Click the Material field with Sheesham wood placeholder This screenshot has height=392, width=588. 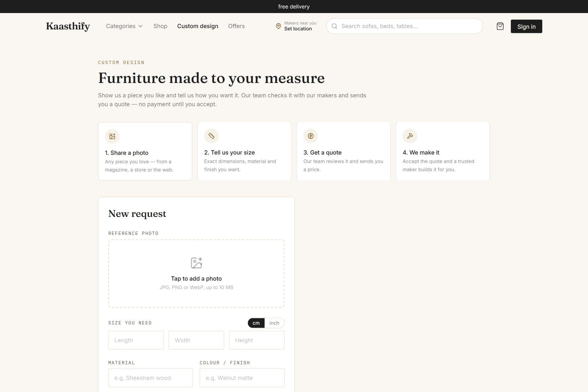pyautogui.click(x=151, y=378)
